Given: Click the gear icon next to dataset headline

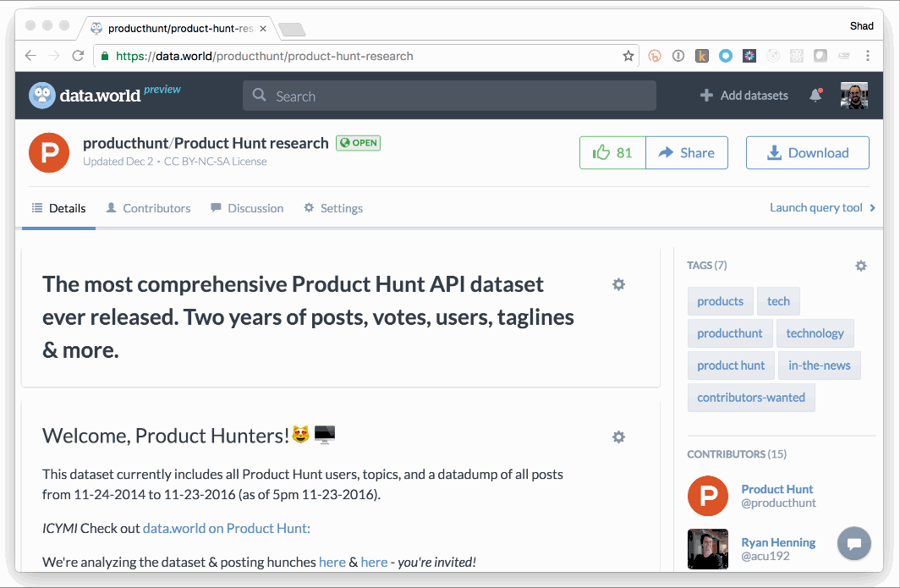Looking at the screenshot, I should [618, 284].
